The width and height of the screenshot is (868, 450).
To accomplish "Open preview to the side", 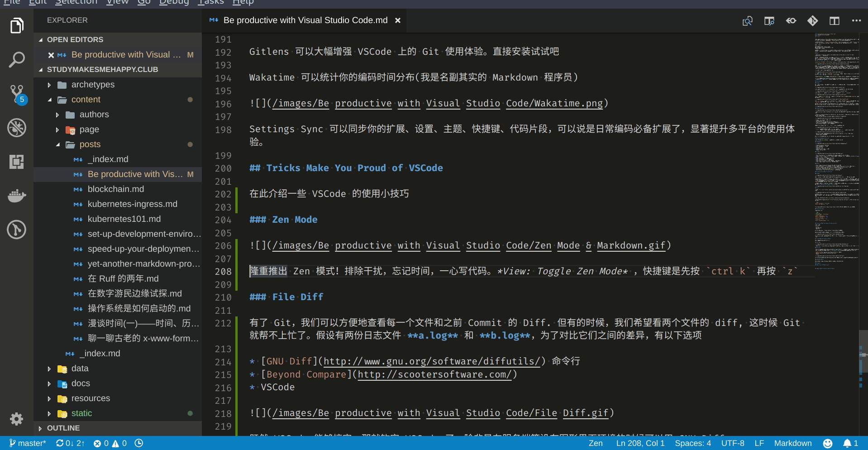I will click(x=769, y=21).
